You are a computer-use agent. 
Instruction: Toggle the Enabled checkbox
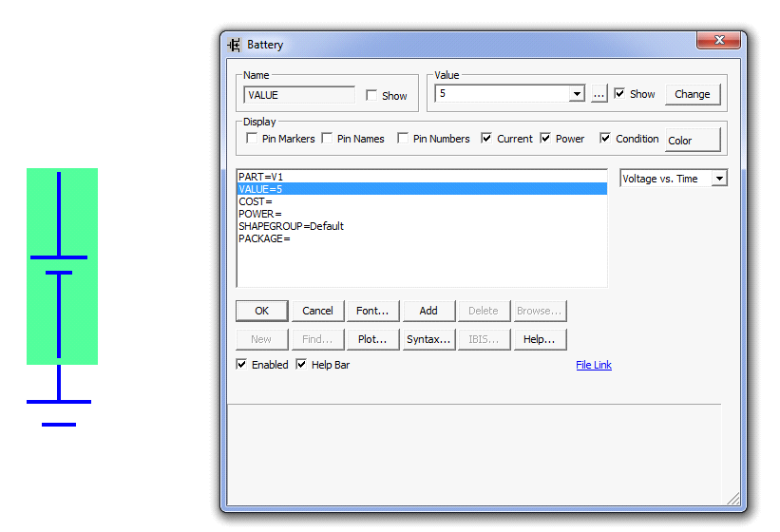[x=241, y=365]
